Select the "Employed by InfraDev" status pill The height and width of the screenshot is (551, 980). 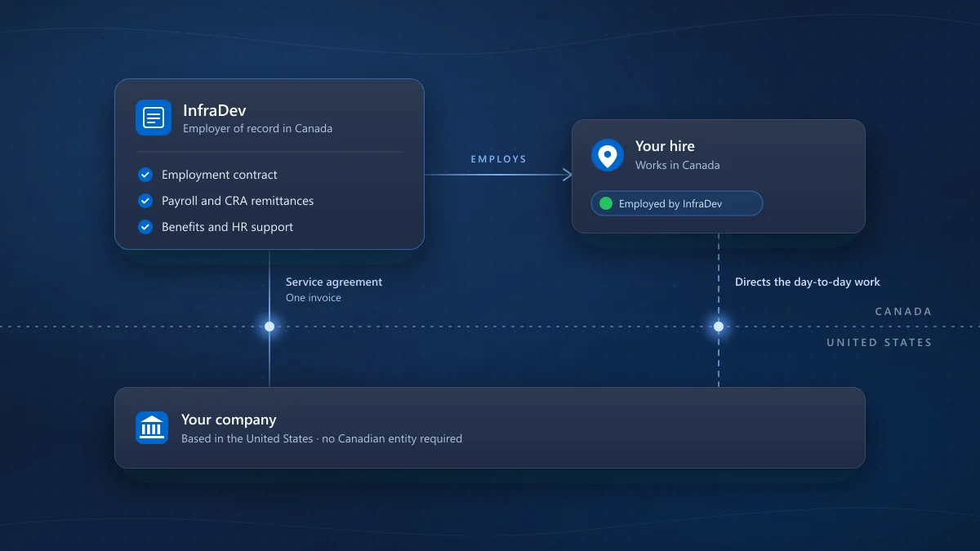click(x=677, y=203)
